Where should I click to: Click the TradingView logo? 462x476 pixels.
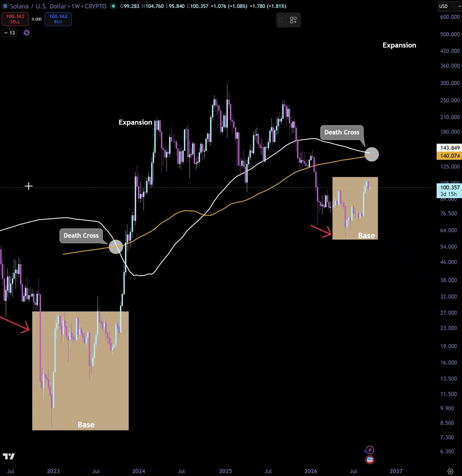[x=9, y=457]
